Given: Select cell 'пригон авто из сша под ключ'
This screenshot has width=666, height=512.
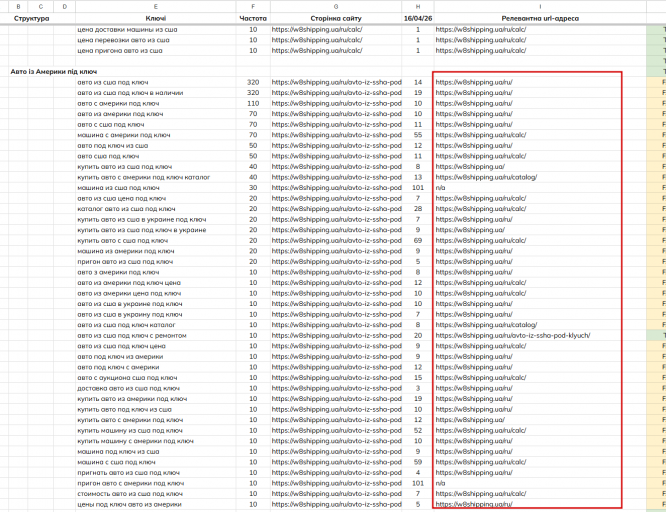Looking at the screenshot, I should [125, 261].
